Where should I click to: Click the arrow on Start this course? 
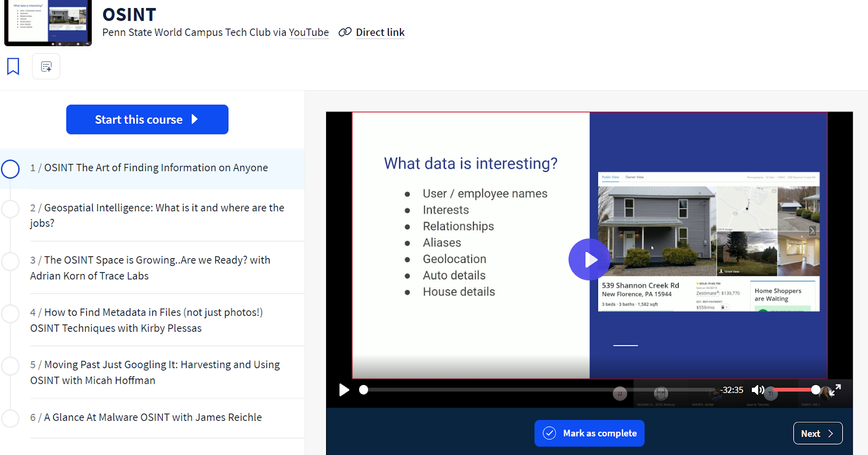pos(195,119)
